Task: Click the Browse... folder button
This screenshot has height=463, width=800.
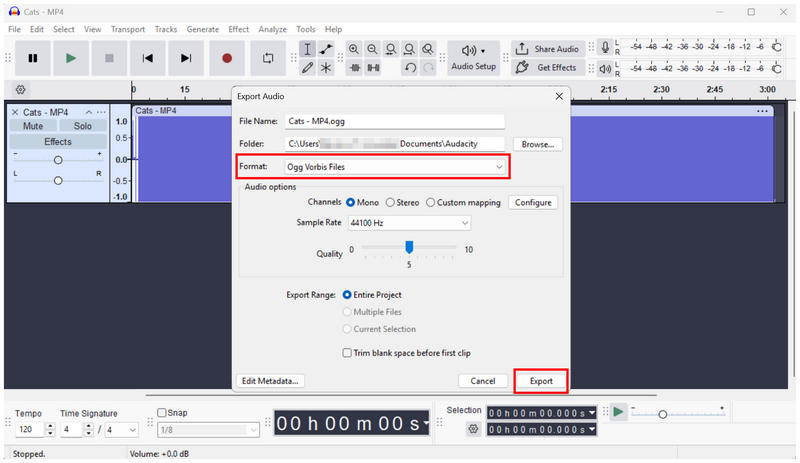Action: point(538,144)
